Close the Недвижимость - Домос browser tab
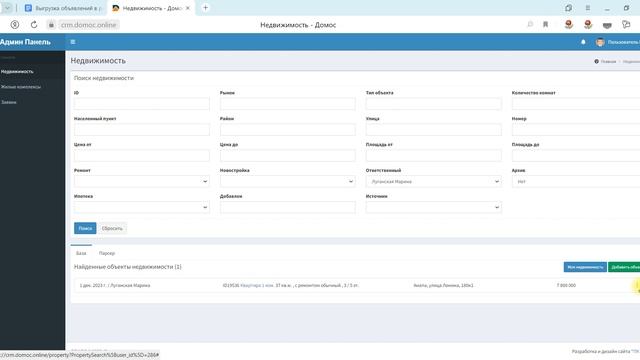This screenshot has height=360, width=640. tap(188, 8)
